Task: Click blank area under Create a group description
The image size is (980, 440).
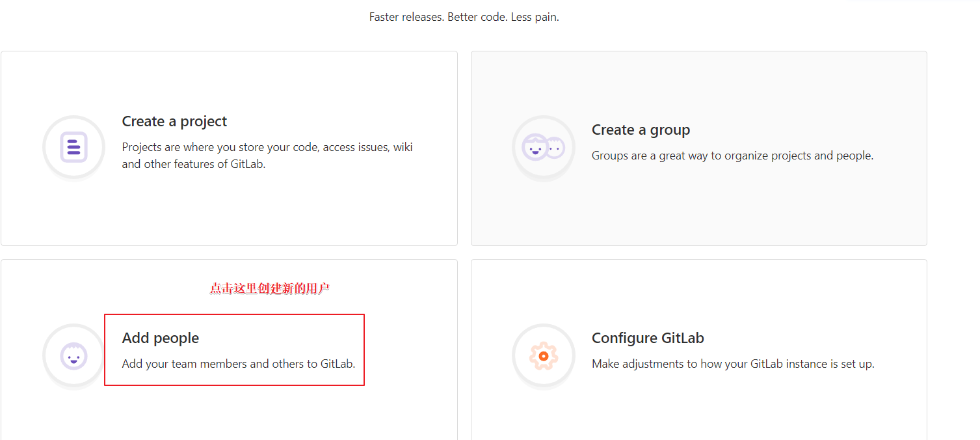Action: tap(699, 208)
